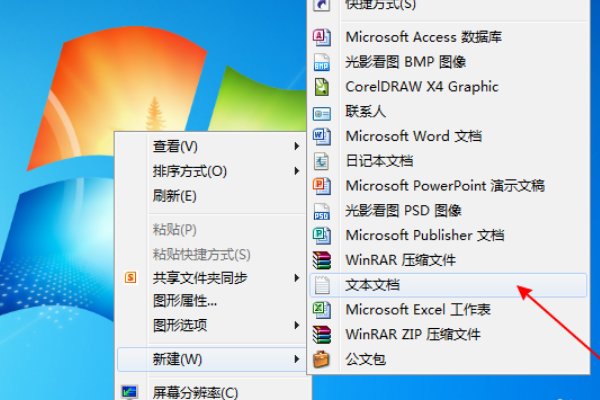Click the Microsoft Excel worksheet icon
This screenshot has width=600, height=400.
coord(321,310)
